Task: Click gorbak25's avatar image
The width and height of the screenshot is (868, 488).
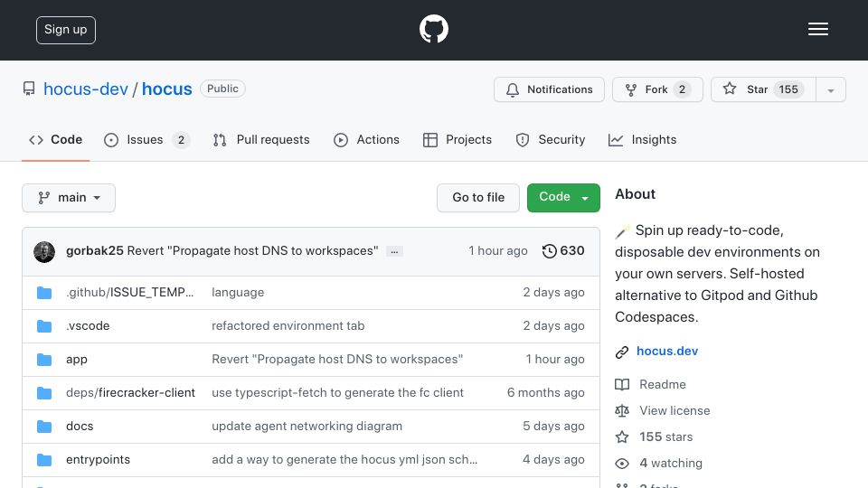Action: coord(44,252)
